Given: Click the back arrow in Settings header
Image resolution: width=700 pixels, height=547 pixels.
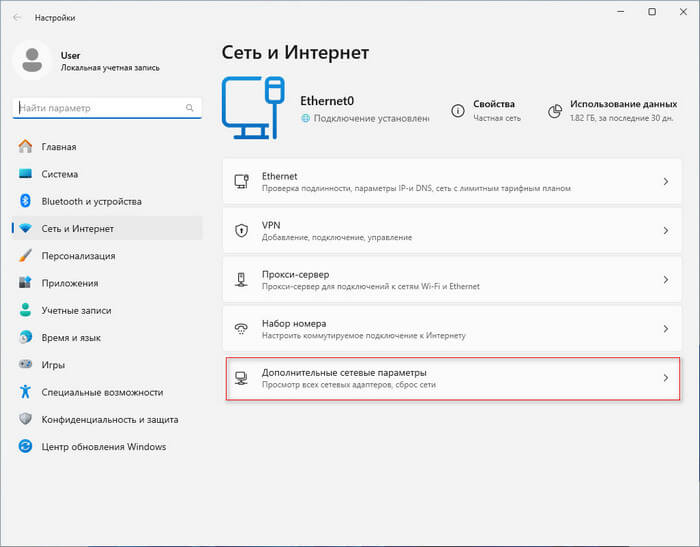Looking at the screenshot, I should pyautogui.click(x=19, y=18).
